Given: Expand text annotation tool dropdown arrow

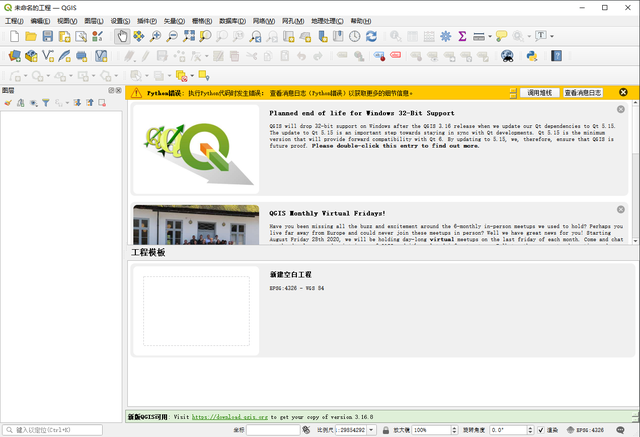Looking at the screenshot, I should pyautogui.click(x=552, y=36).
